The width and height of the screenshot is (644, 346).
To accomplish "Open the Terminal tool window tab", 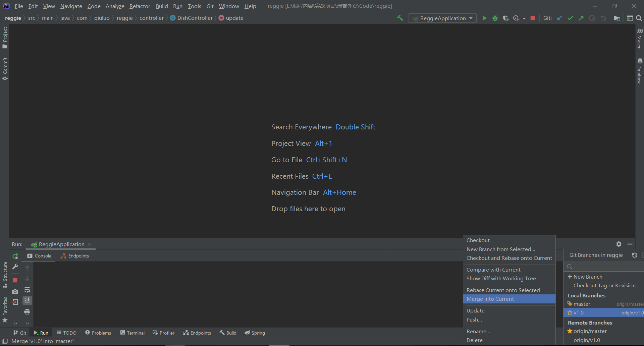I will click(x=132, y=333).
